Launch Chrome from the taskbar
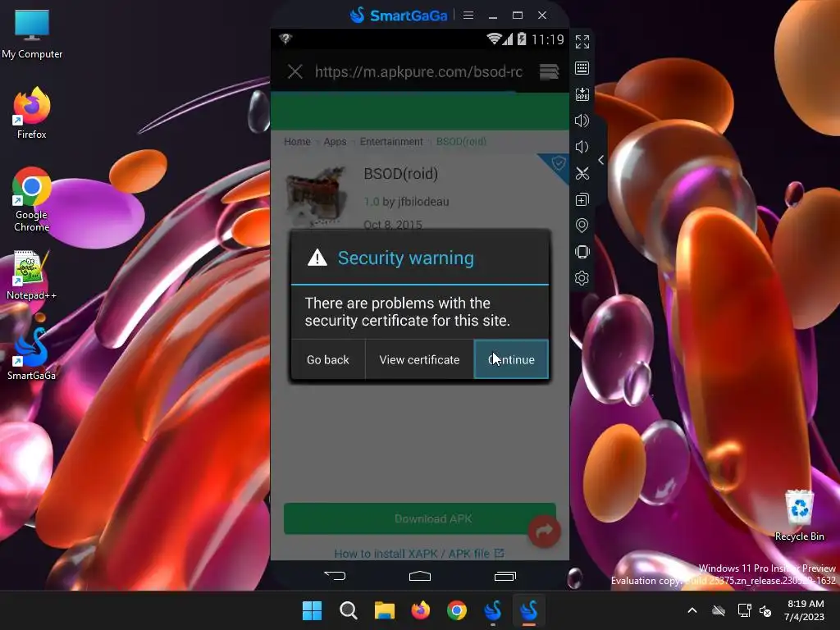840x630 pixels. pos(457,610)
